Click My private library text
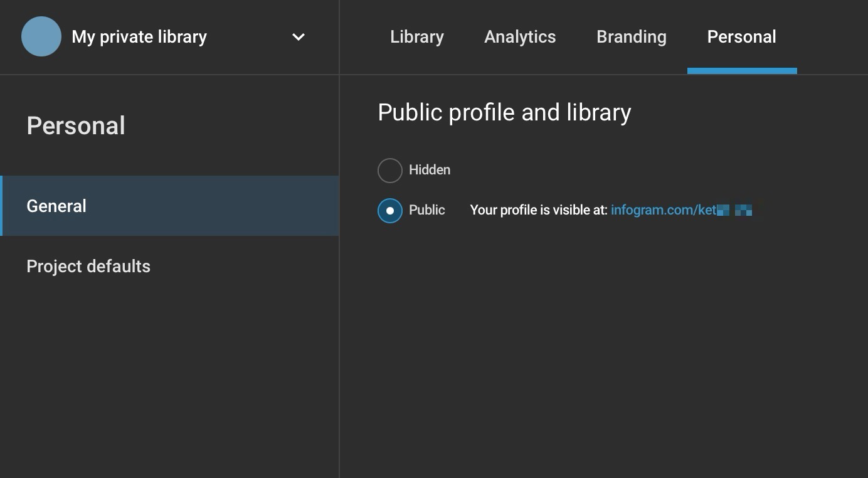 point(139,36)
